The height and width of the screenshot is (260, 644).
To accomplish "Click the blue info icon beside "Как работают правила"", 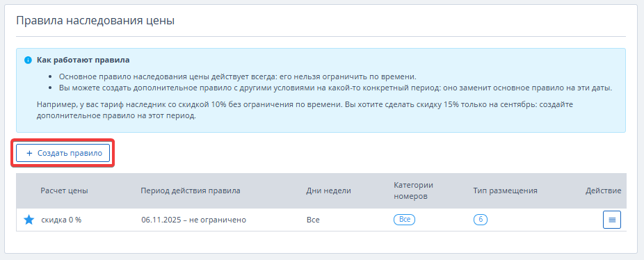I will (28, 60).
